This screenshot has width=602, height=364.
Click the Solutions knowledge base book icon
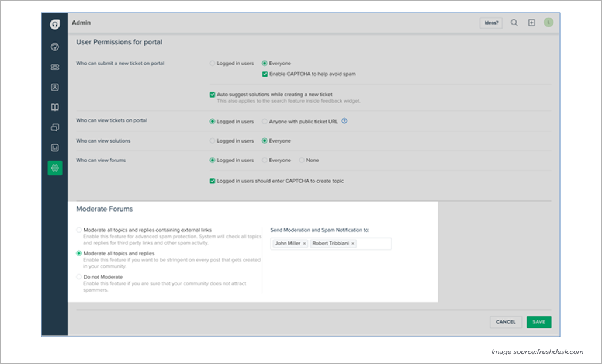[x=54, y=108]
